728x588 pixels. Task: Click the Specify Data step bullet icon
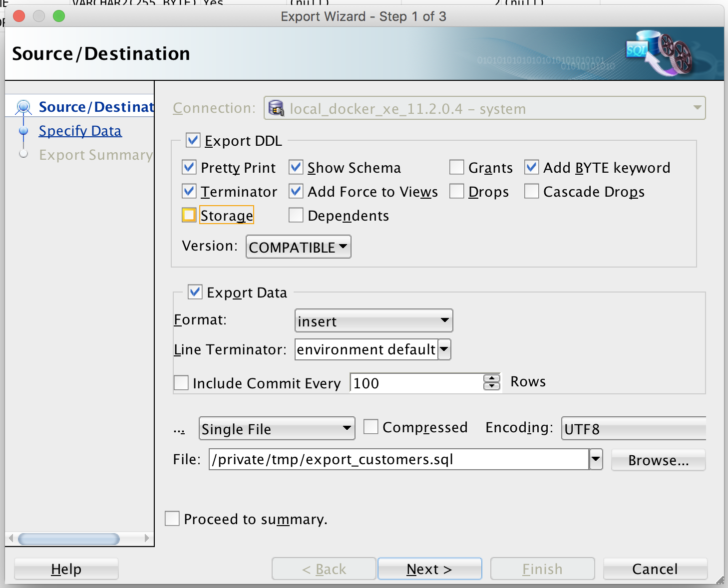tap(23, 131)
